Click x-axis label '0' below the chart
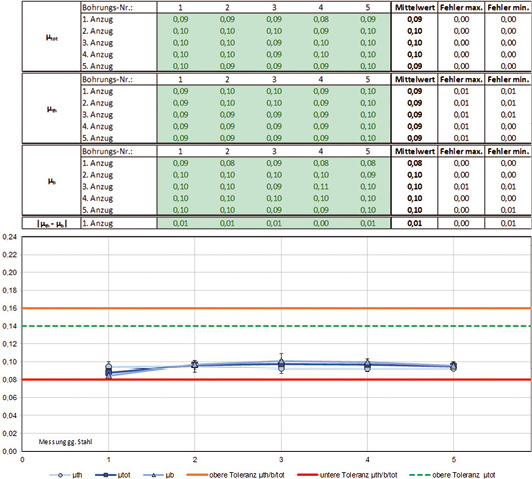 (22, 460)
